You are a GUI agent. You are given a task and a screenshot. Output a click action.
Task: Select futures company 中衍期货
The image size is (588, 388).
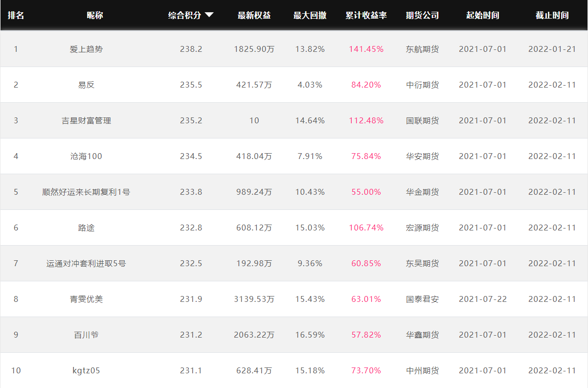[422, 85]
